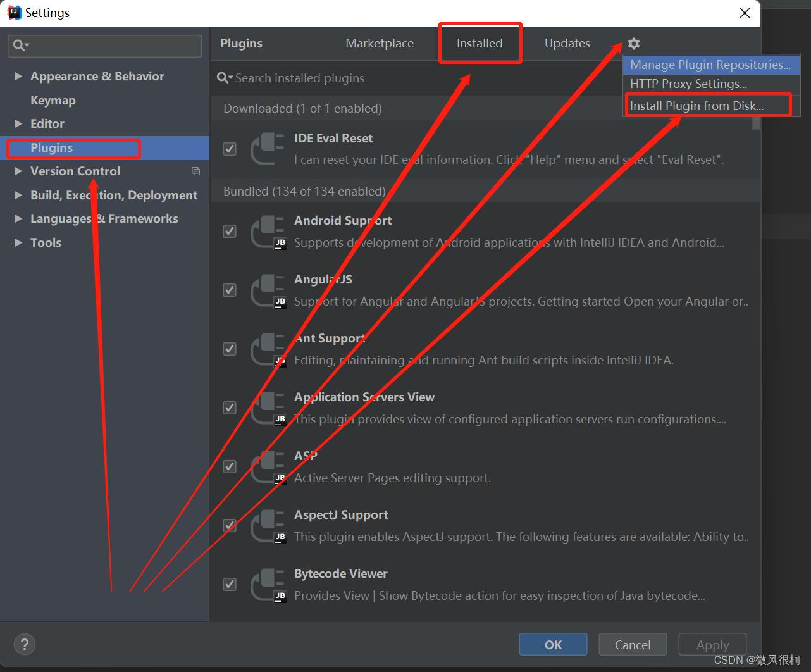811x672 pixels.
Task: Click the Bytecode Viewer plugin icon
Action: point(267,585)
